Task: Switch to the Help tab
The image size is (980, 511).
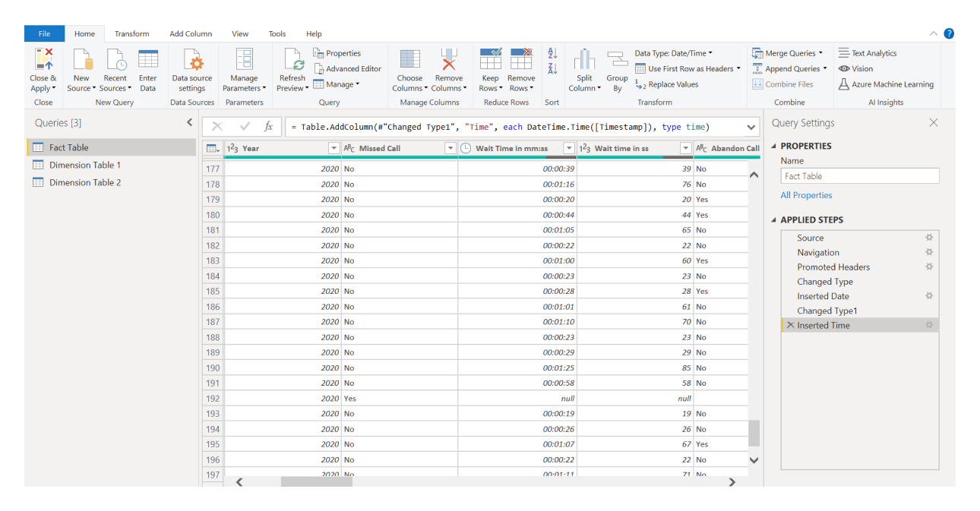Action: pos(314,33)
